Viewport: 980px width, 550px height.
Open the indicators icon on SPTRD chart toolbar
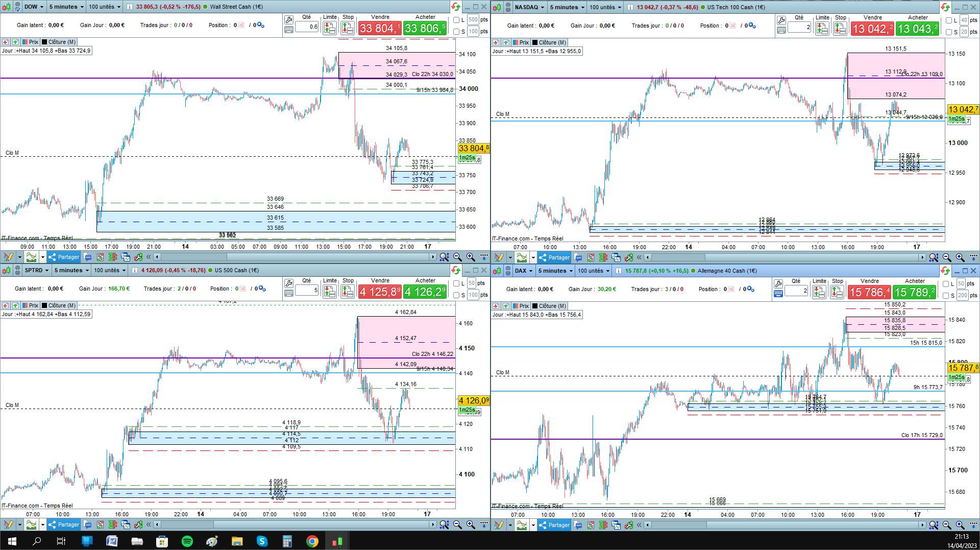[32, 524]
